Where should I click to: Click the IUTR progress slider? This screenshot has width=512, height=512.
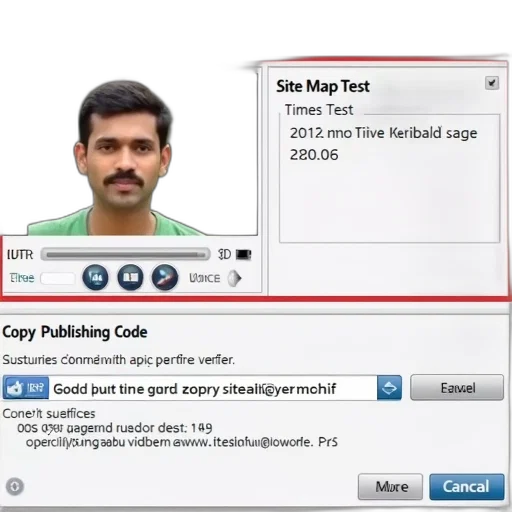point(126,255)
